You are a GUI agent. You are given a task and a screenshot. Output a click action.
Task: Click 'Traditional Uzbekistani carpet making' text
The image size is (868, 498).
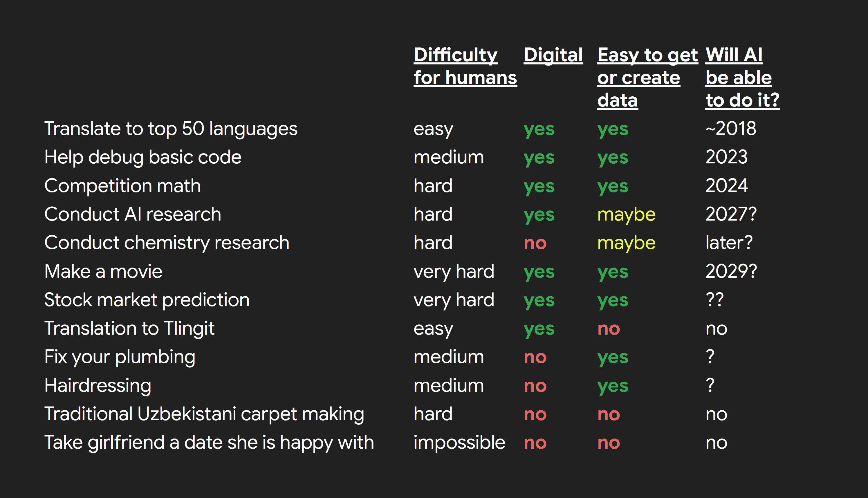pyautogui.click(x=204, y=414)
